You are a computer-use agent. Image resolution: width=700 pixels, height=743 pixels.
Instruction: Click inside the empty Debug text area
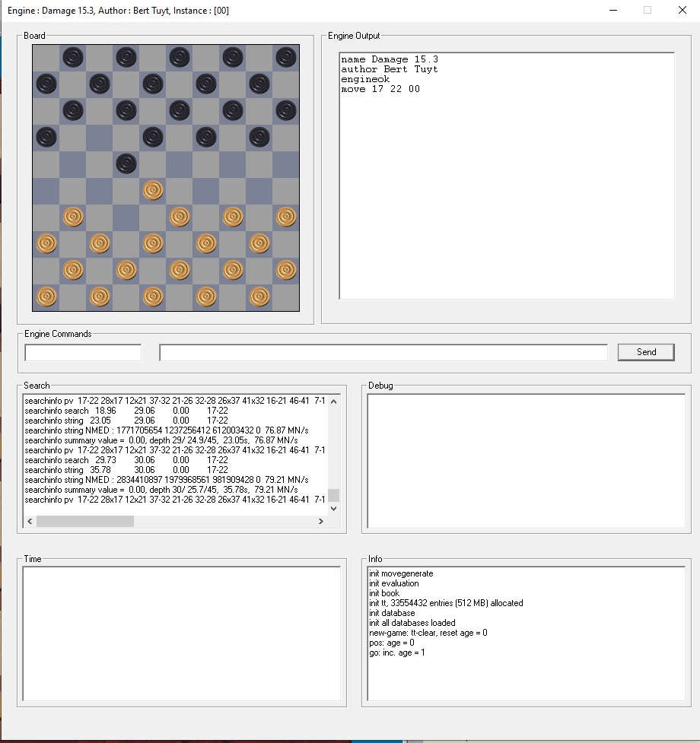pos(526,461)
